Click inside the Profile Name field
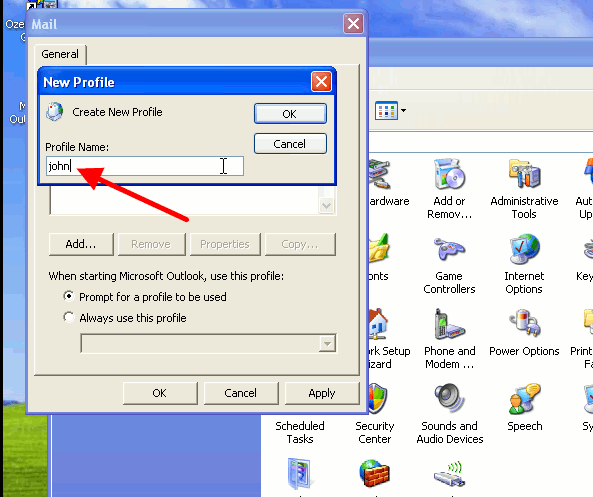Screen dimensions: 593x497 [x=145, y=166]
